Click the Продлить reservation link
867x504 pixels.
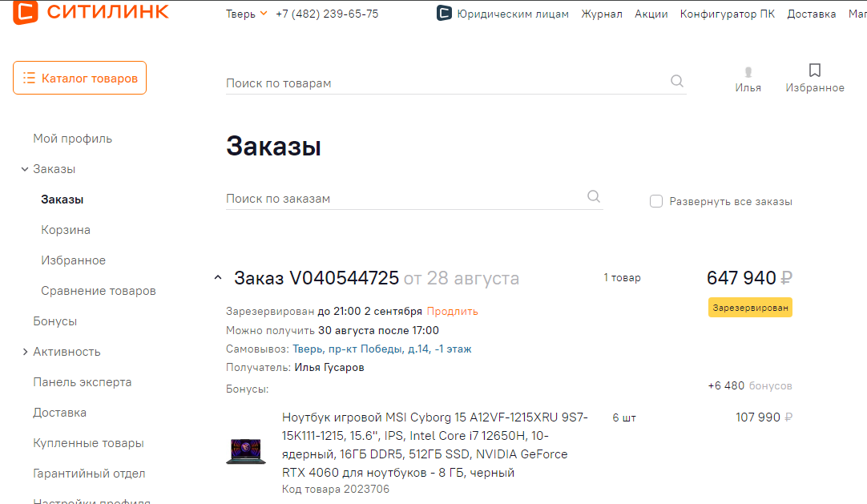coord(452,311)
